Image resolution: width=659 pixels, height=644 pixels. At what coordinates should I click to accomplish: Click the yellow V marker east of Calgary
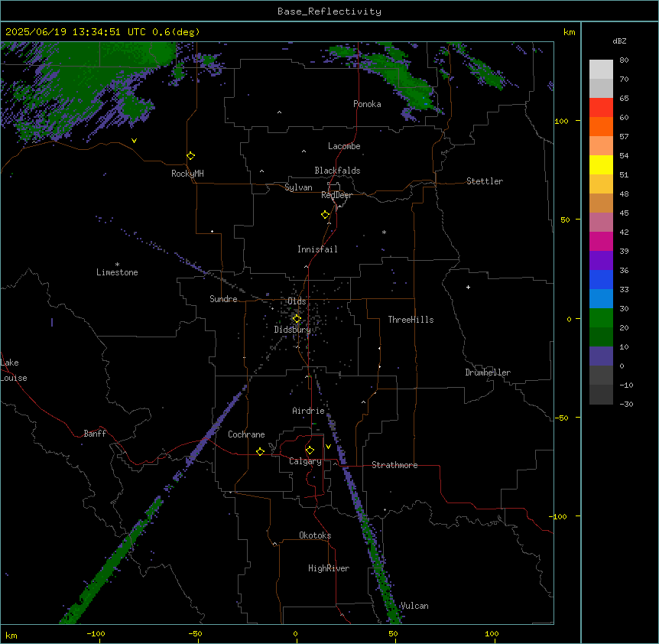[328, 447]
